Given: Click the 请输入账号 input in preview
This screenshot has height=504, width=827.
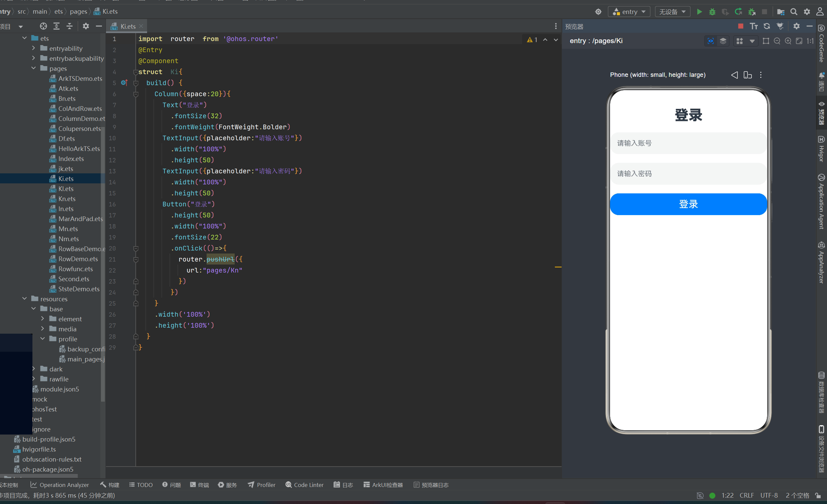Looking at the screenshot, I should click(688, 143).
